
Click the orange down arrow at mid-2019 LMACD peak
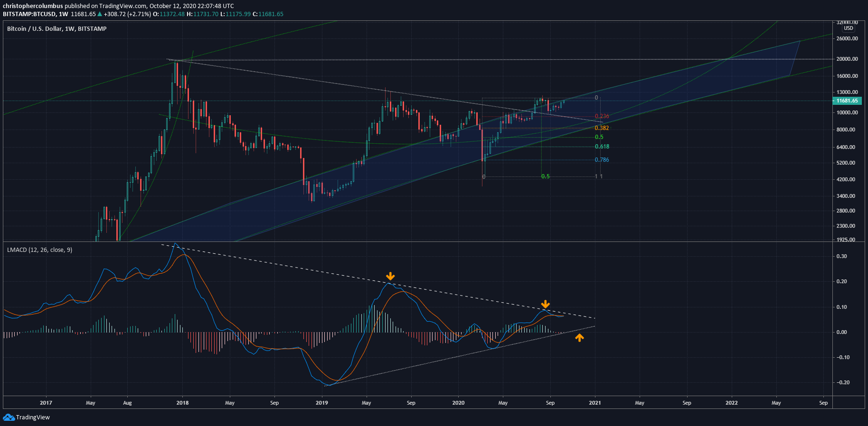(x=390, y=276)
